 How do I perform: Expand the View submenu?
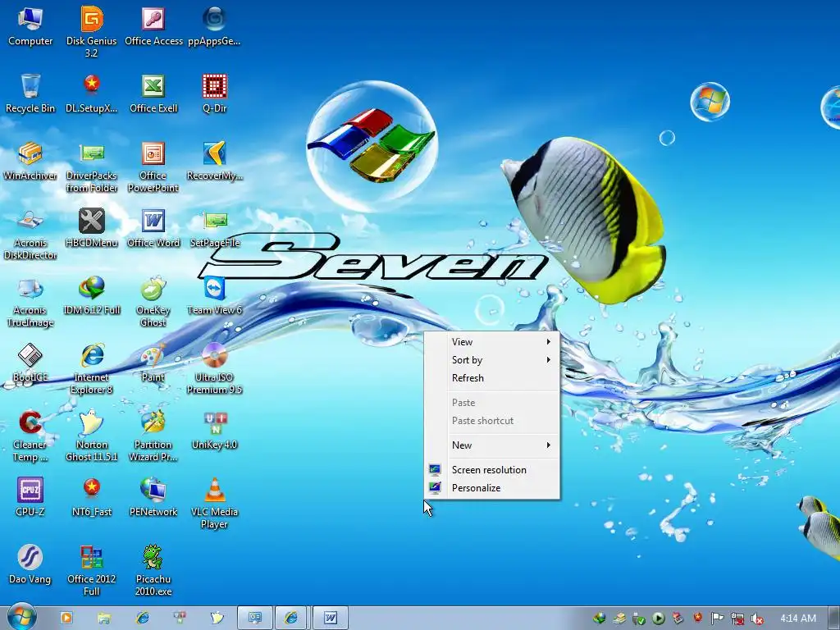point(492,342)
